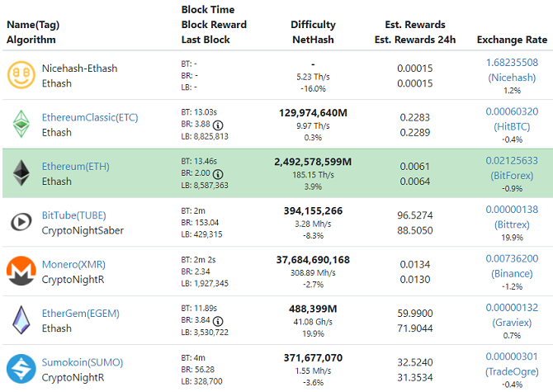
Task: Open the EtherGem(EGEM) coin link
Action: coord(80,314)
